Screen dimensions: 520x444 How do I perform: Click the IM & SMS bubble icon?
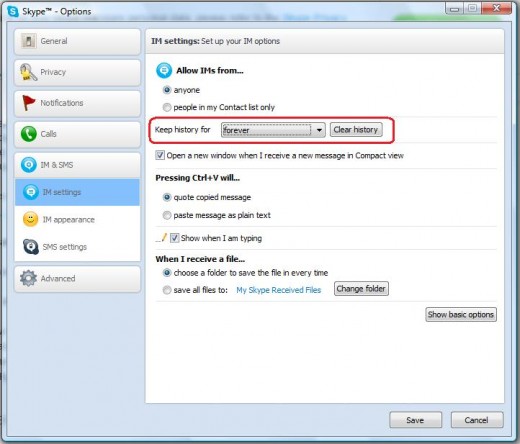[x=29, y=165]
